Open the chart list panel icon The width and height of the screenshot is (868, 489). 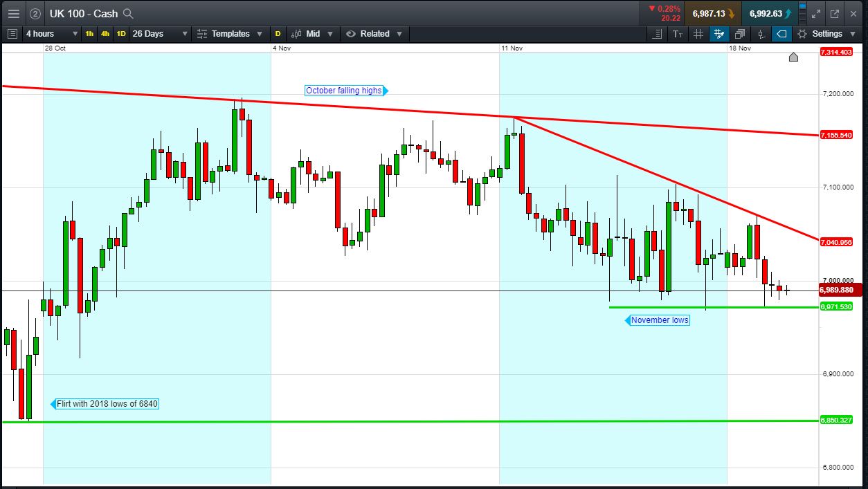tap(12, 33)
